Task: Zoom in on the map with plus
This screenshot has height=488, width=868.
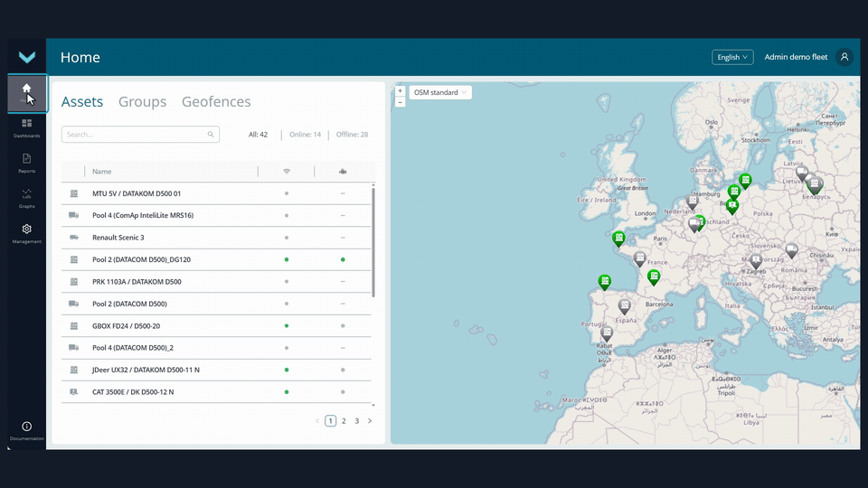Action: pos(400,90)
